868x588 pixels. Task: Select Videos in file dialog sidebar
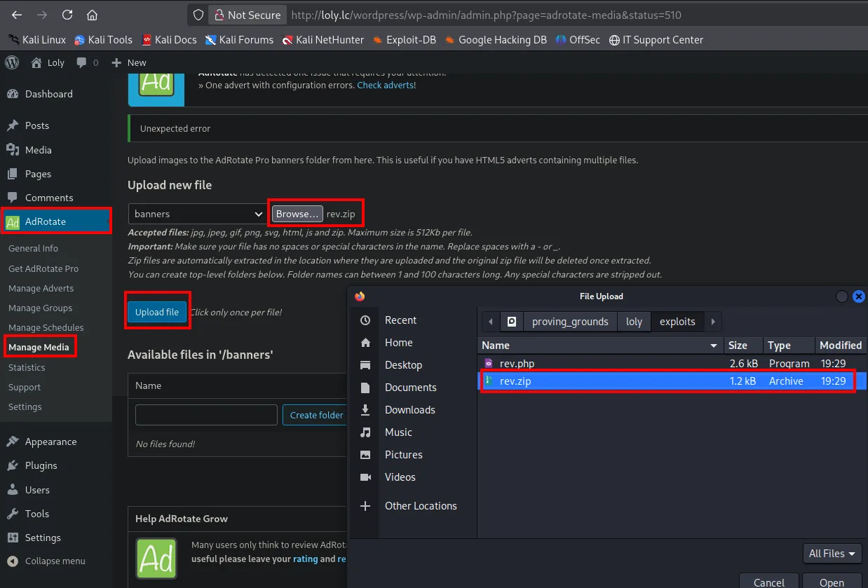(x=413, y=477)
